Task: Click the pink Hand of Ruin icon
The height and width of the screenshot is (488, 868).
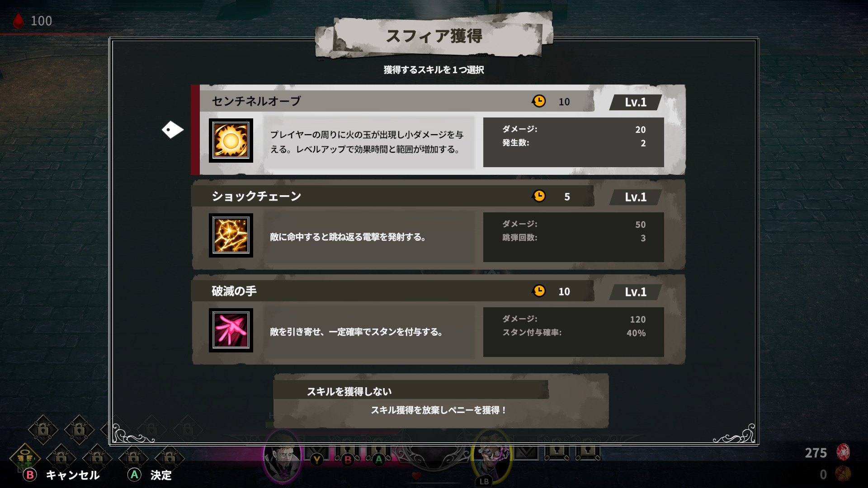Action: [231, 330]
